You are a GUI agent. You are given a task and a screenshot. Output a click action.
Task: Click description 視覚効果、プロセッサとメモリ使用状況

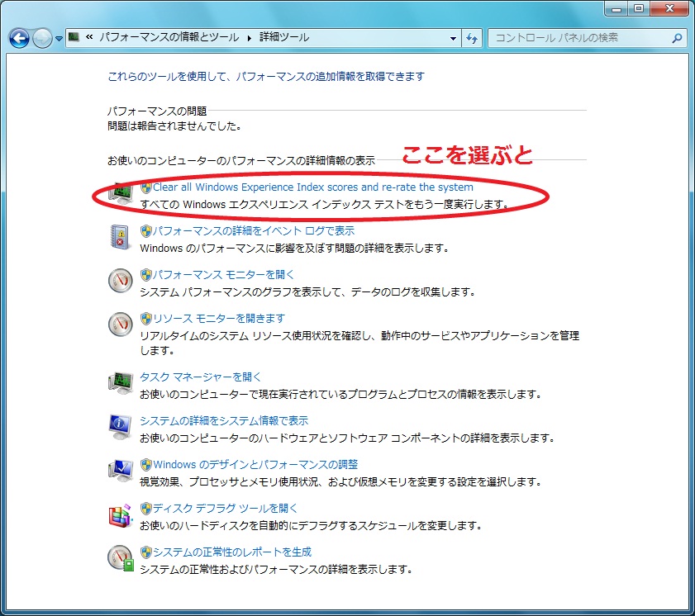[340, 481]
